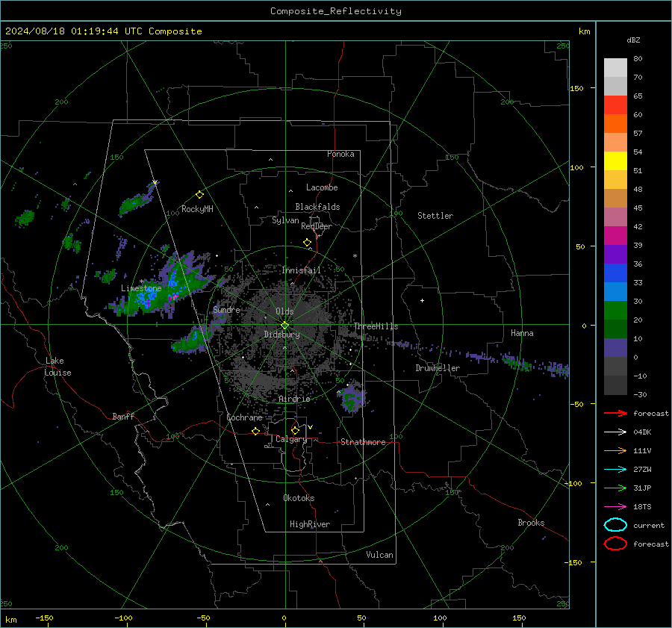Click the dBZ legend heading

coord(633,40)
